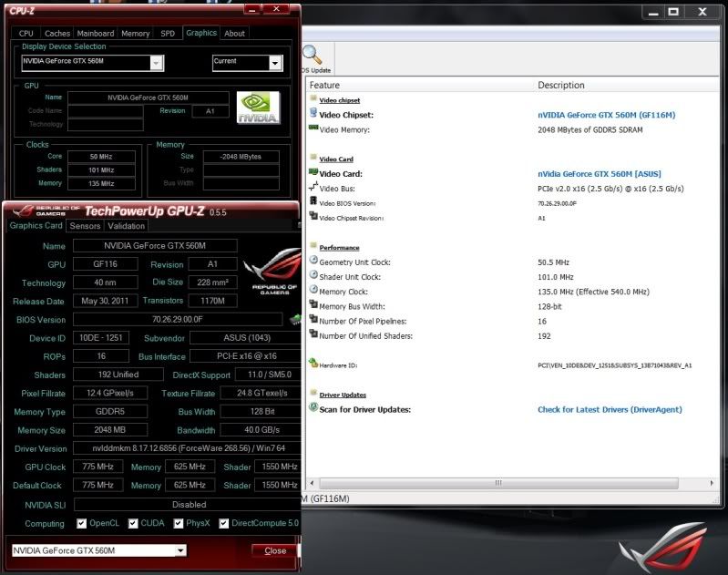
Task: Open the Sensors tab in GPU-Z
Action: [85, 226]
